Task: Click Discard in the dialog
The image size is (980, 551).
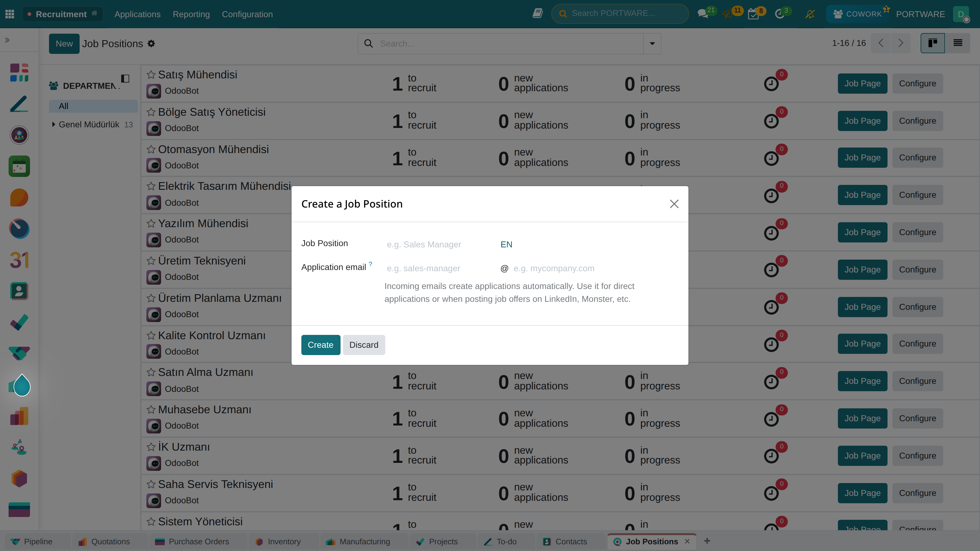Action: pyautogui.click(x=364, y=345)
